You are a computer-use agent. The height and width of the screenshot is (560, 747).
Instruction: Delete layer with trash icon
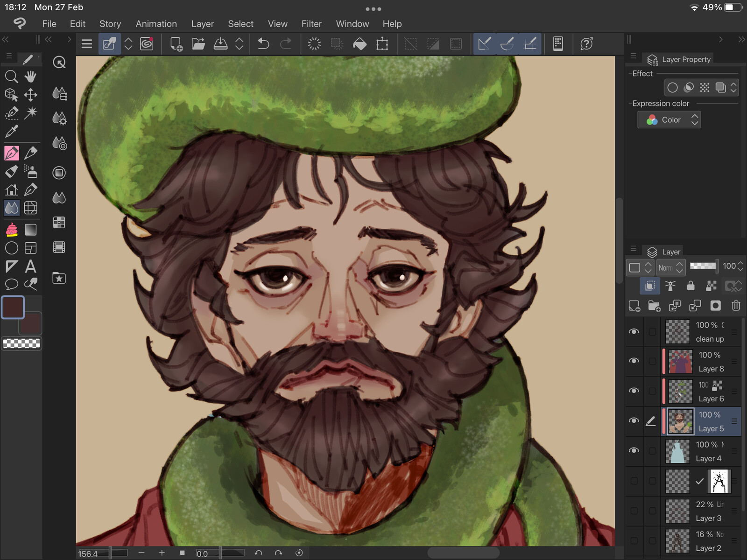point(736,306)
